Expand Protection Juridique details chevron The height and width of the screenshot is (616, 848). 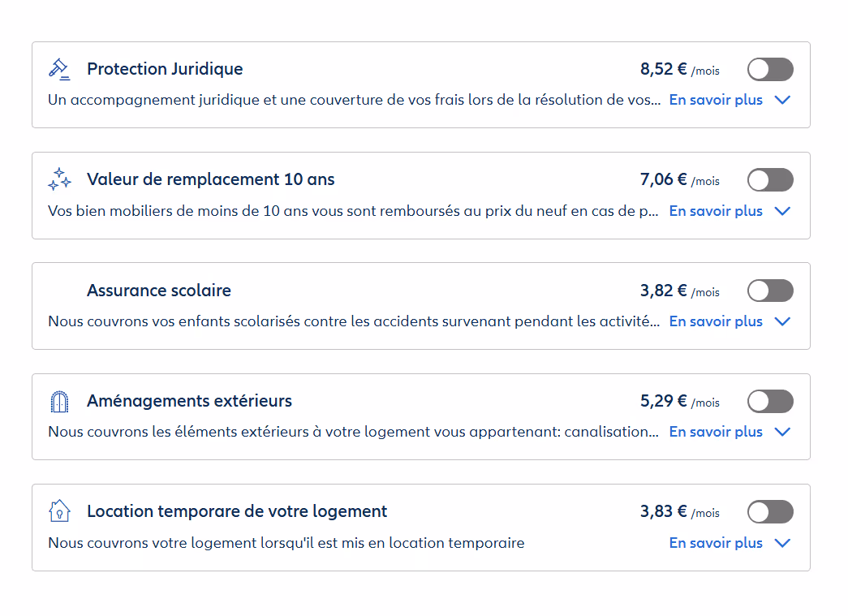point(782,101)
